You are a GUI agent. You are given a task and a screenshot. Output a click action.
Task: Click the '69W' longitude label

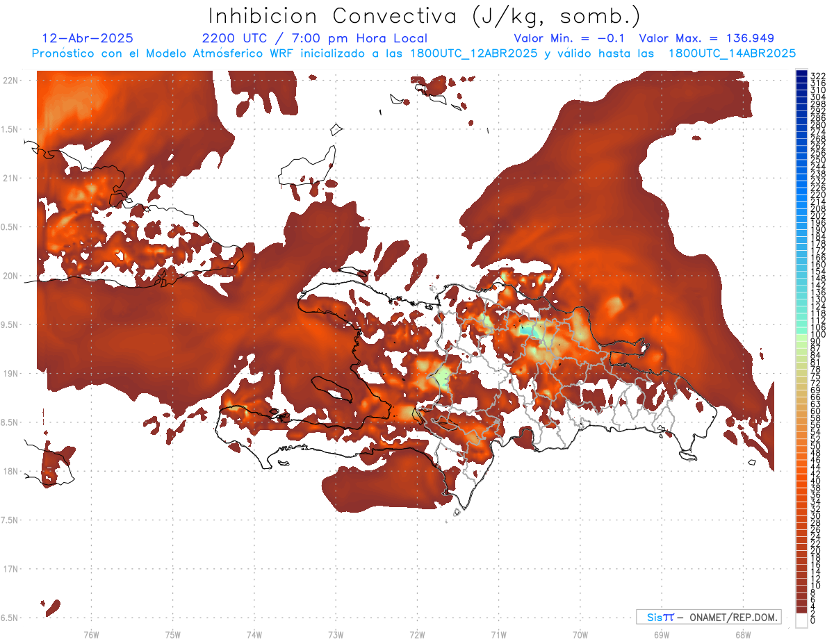coord(662,634)
